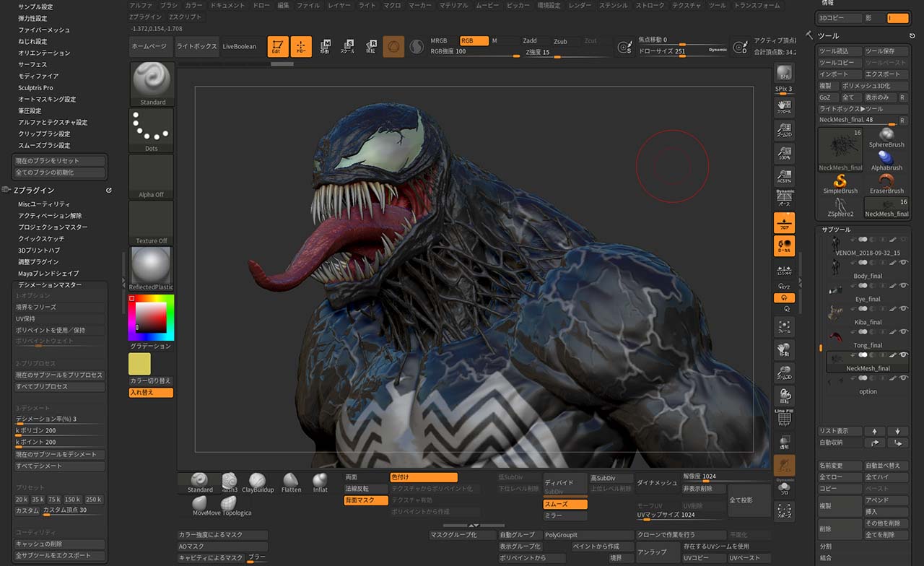
Task: Toggle the Line Fill PolyF icon
Action: 784,419
